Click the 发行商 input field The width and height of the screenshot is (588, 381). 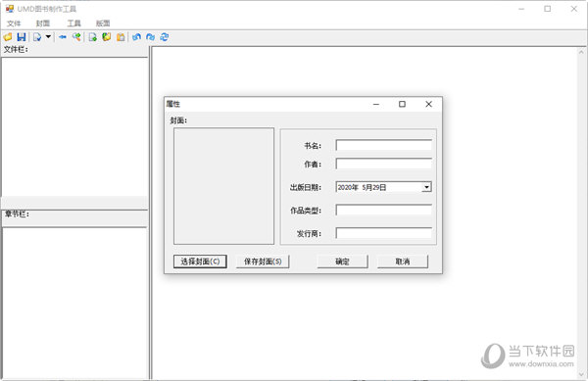click(x=383, y=233)
